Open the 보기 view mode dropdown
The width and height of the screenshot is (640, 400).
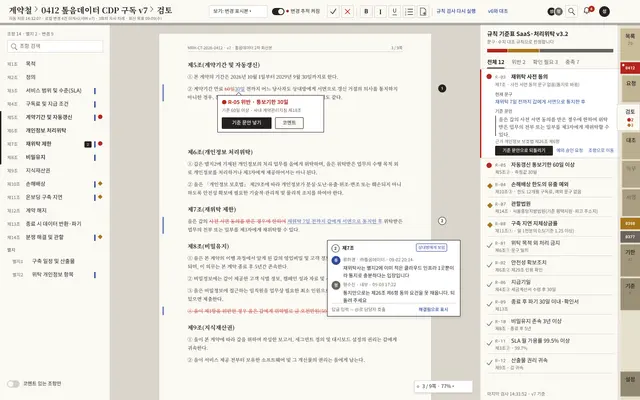pyautogui.click(x=238, y=11)
